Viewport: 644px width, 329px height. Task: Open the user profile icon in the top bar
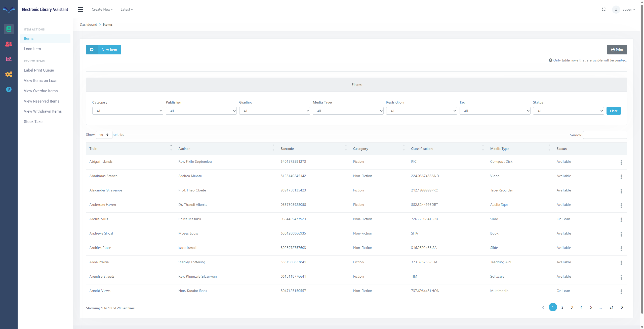coord(616,9)
